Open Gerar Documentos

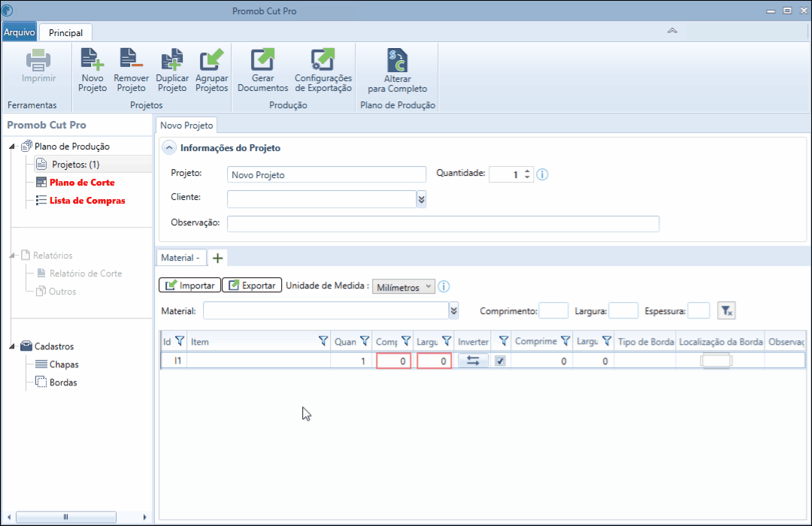pyautogui.click(x=262, y=70)
